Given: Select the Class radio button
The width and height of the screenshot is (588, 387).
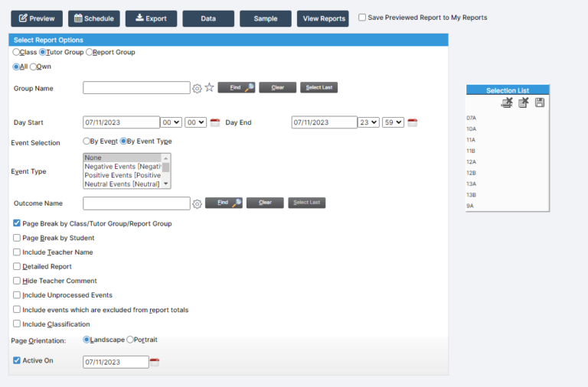Looking at the screenshot, I should pos(16,52).
